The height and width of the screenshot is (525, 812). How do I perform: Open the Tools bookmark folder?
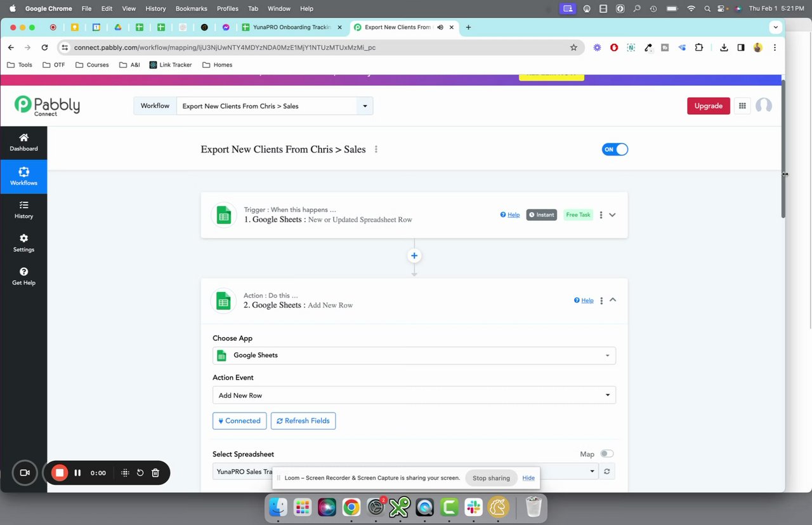[x=20, y=65]
